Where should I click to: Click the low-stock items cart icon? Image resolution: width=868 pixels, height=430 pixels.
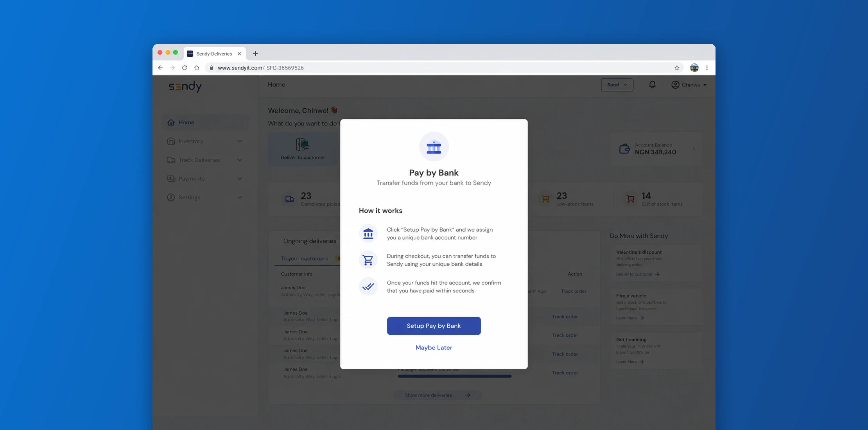click(545, 199)
